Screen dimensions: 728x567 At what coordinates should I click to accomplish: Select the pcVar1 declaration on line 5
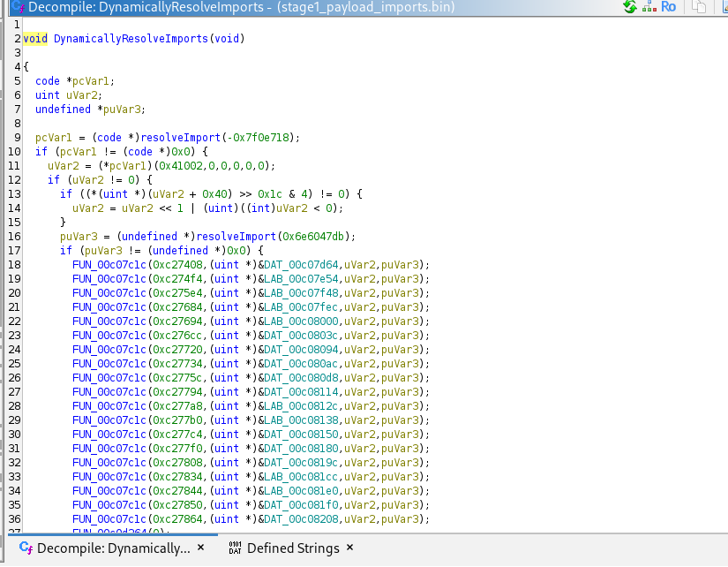coord(90,81)
